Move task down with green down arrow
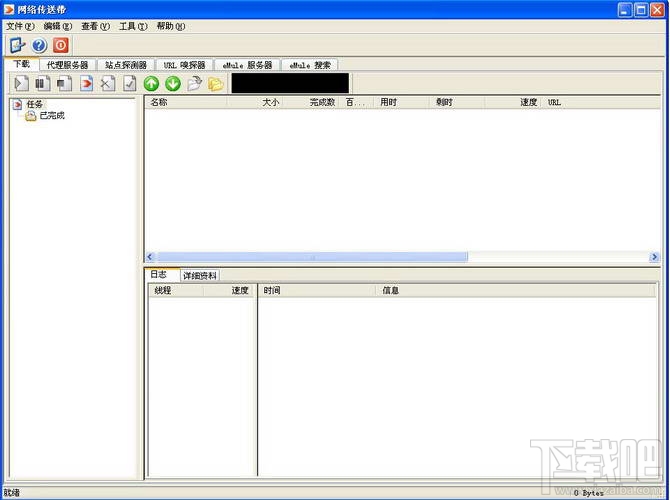670x500 pixels. 173,83
